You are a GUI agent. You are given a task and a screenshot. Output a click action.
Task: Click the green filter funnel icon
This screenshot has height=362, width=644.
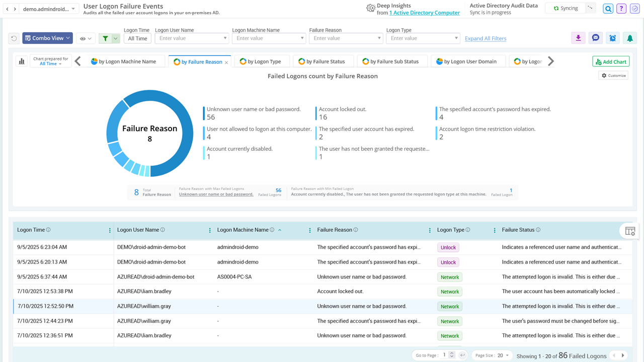click(x=106, y=38)
